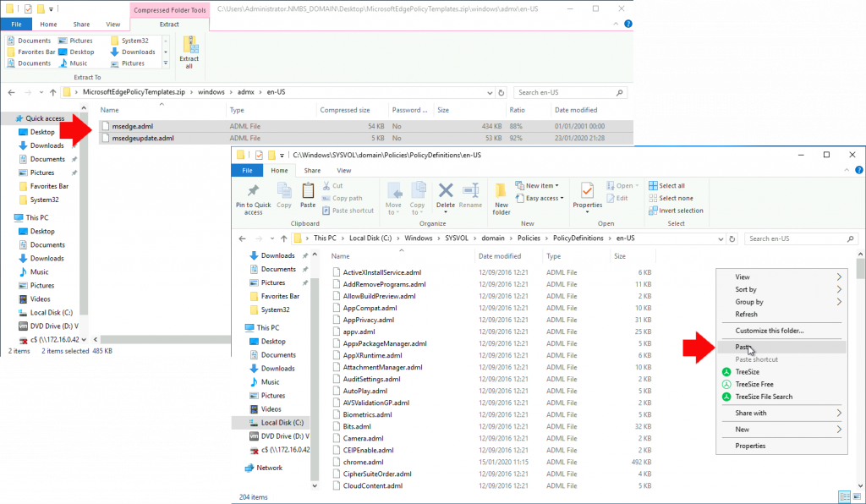Open the Copy to ribbon button
866x504 pixels.
[x=418, y=199]
